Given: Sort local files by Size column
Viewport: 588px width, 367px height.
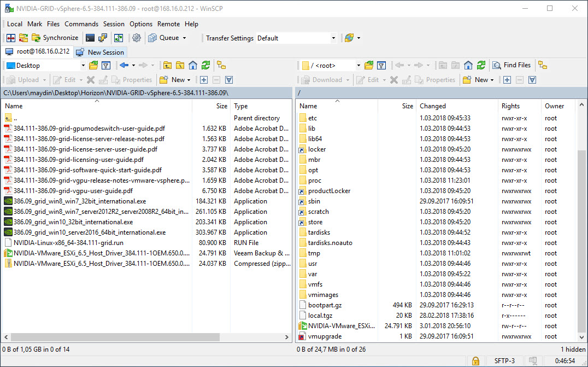Looking at the screenshot, I should [211, 106].
